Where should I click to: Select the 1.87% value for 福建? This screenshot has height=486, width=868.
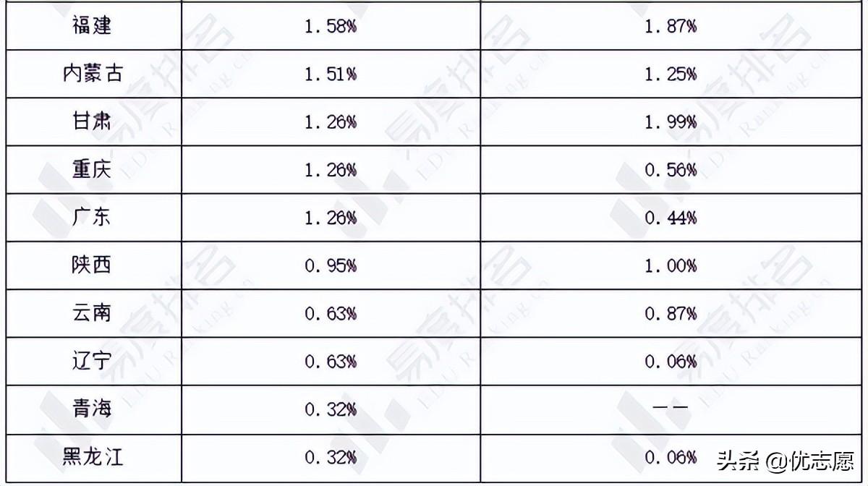pyautogui.click(x=671, y=27)
